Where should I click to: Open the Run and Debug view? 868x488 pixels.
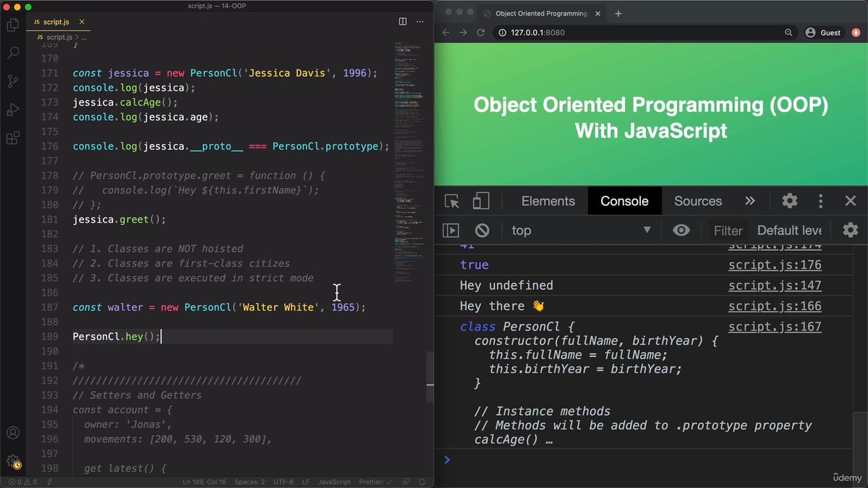pos(12,109)
